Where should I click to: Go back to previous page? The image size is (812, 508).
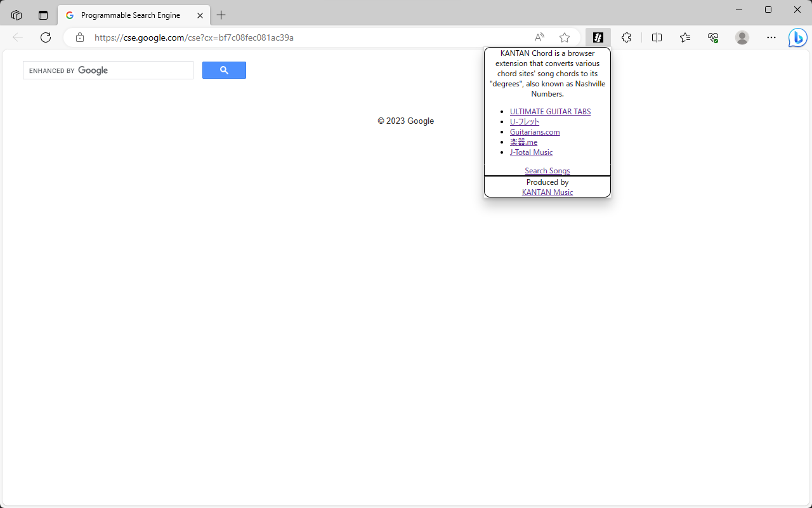(x=18, y=37)
